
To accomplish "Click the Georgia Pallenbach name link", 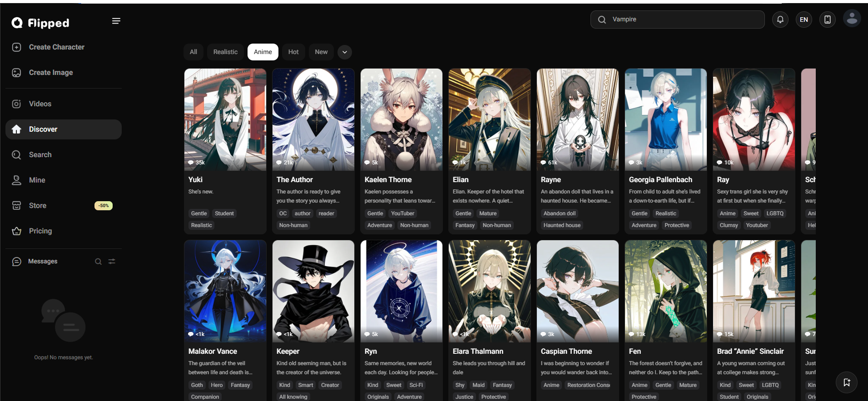I will 660,180.
